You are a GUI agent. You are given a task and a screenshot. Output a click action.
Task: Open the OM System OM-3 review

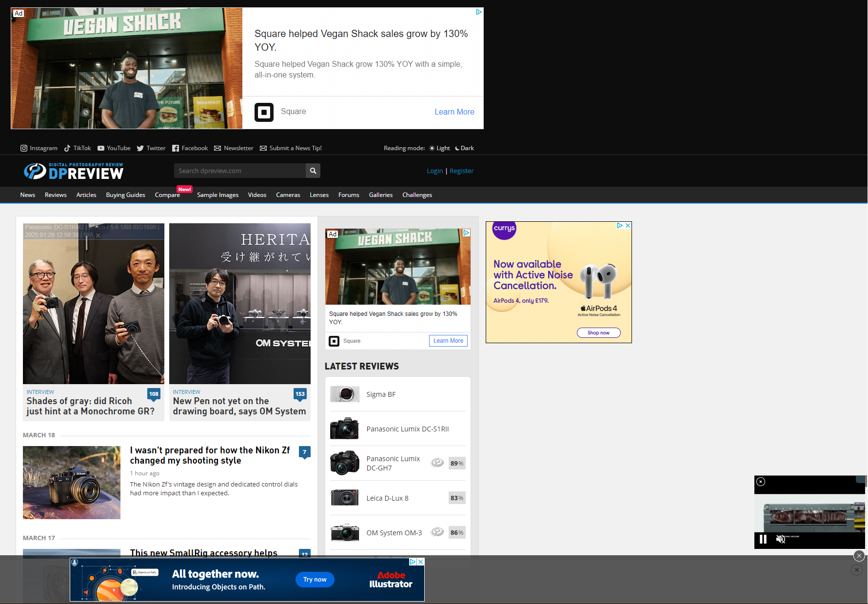(x=394, y=533)
